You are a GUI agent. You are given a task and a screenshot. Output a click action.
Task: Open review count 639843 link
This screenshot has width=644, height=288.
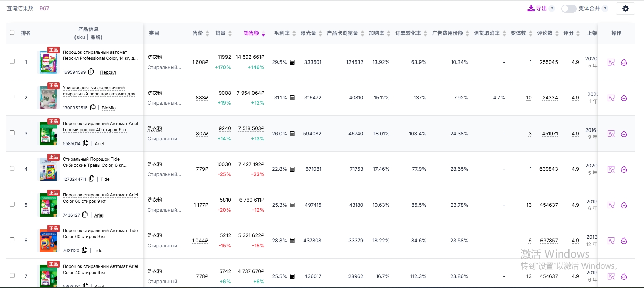549,169
